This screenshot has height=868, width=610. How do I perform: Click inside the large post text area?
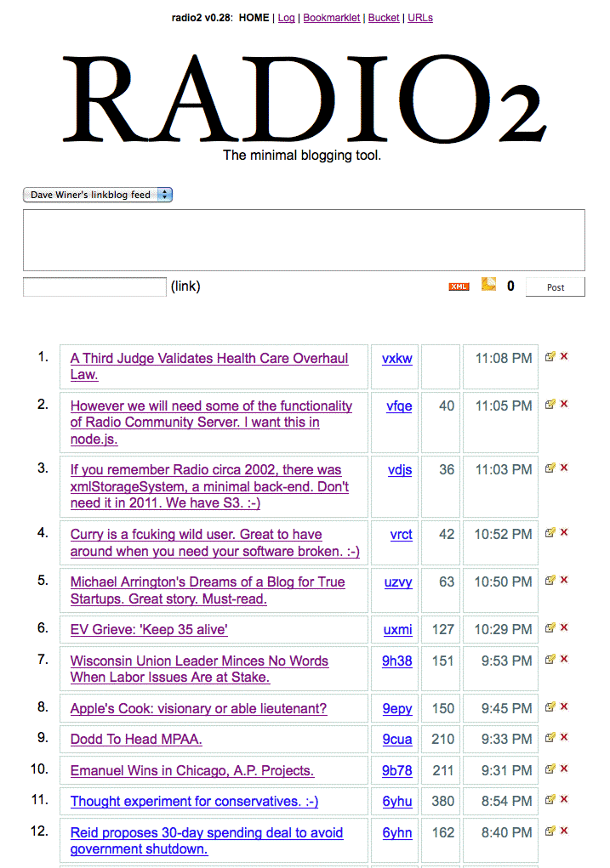[304, 240]
